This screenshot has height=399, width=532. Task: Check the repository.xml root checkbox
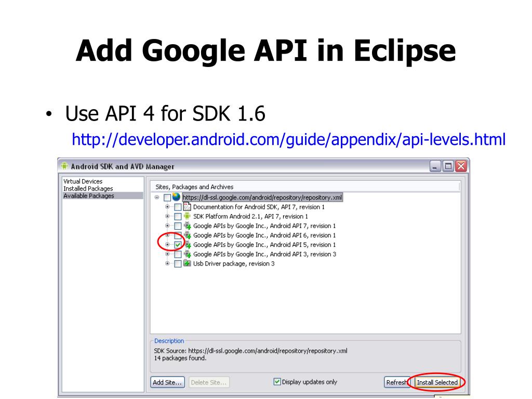point(167,197)
